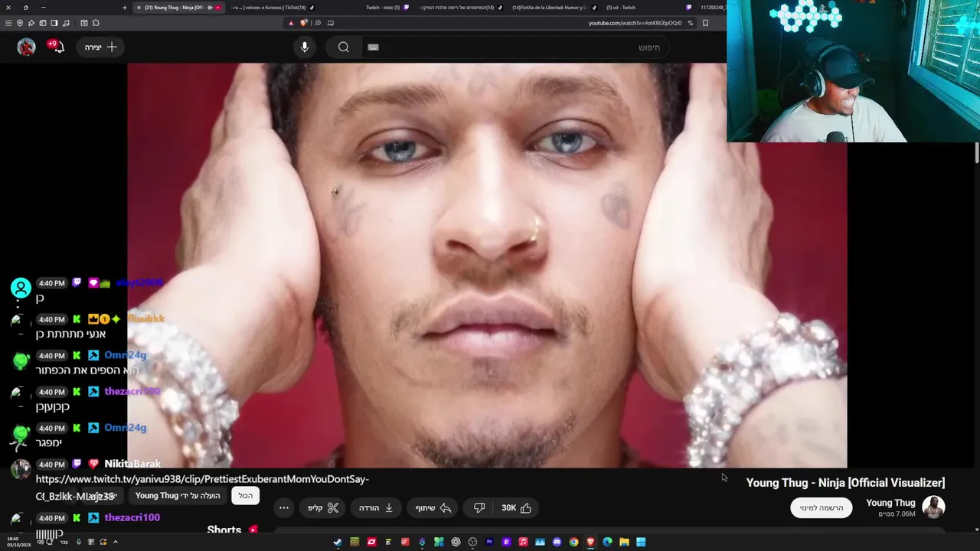Screen dimensions: 980x551
Task: Switch to the xd - Twitch browser tab
Action: coord(622,8)
